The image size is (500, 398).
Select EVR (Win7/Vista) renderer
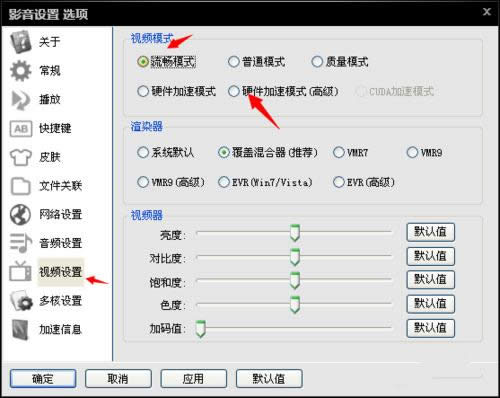click(x=224, y=182)
